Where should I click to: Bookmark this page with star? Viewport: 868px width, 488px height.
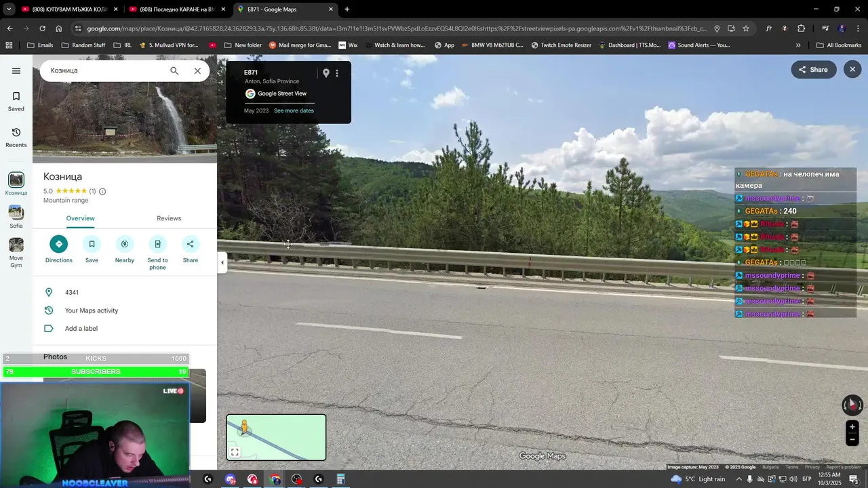tap(746, 28)
